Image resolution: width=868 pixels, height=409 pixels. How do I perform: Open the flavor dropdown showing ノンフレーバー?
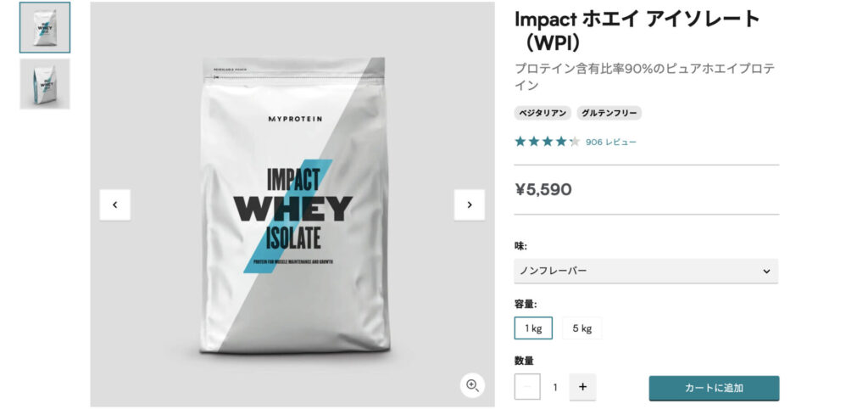coord(646,271)
